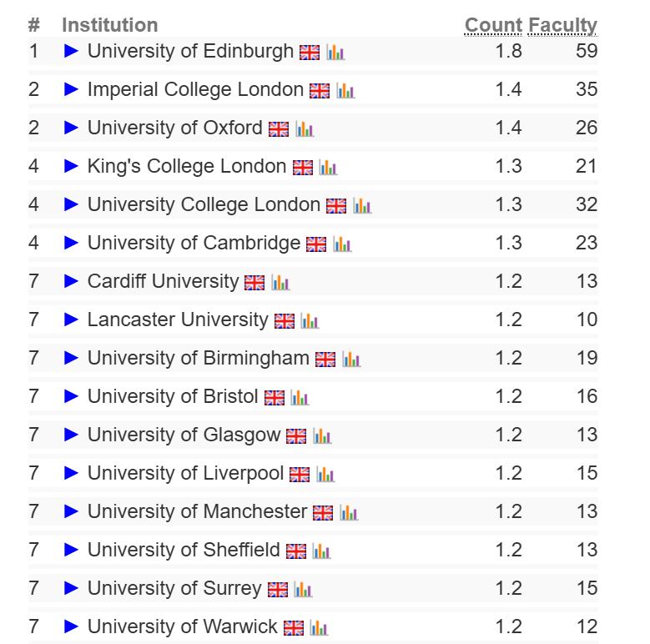Viewport: 650px width, 644px height.
Task: Click Lancaster University chart icon
Action: point(310,321)
